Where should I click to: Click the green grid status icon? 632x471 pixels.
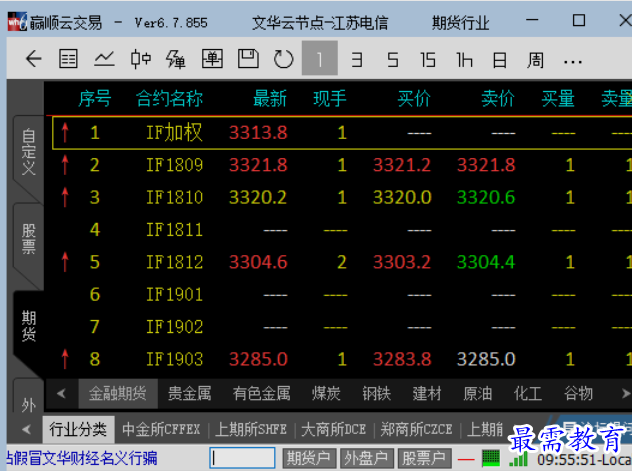tap(491, 459)
